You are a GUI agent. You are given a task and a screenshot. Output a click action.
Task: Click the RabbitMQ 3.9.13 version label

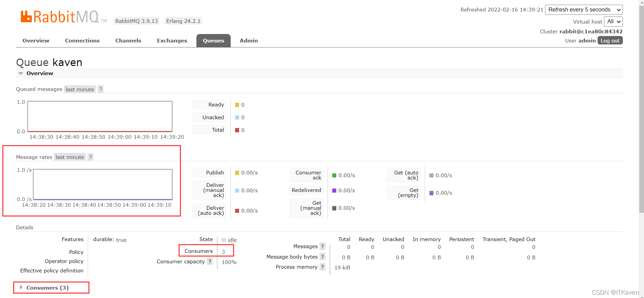point(137,21)
